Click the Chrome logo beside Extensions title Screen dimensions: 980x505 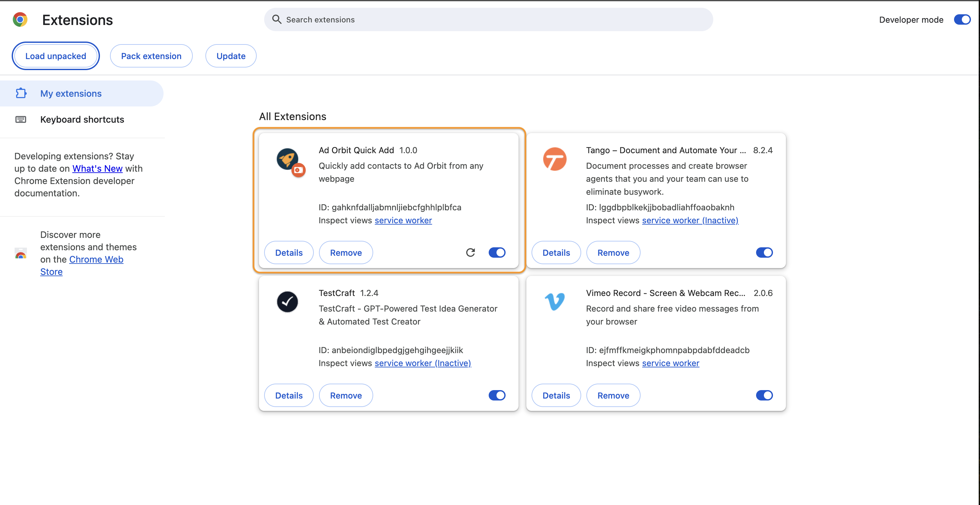click(20, 19)
